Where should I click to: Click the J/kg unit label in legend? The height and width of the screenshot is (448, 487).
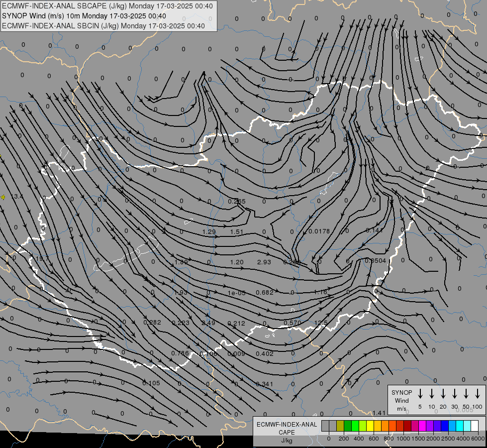pos(287,441)
